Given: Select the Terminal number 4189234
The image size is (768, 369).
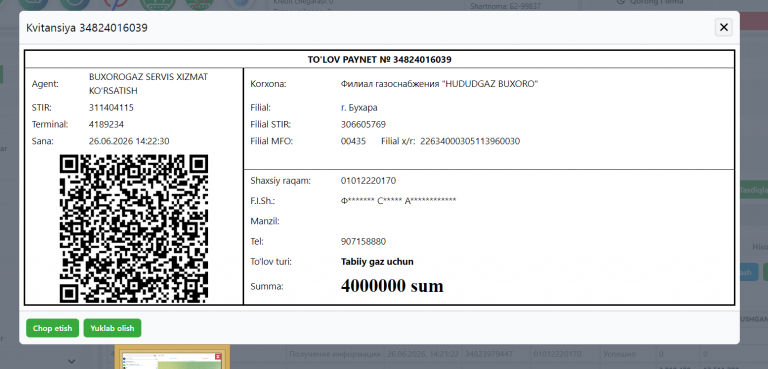Looking at the screenshot, I should click(106, 124).
